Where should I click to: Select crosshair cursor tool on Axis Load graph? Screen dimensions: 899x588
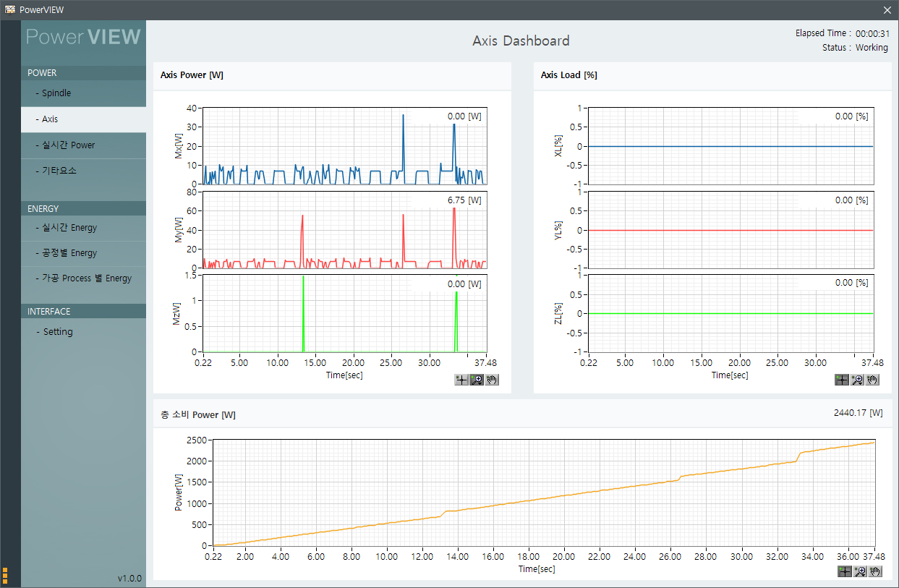point(841,380)
